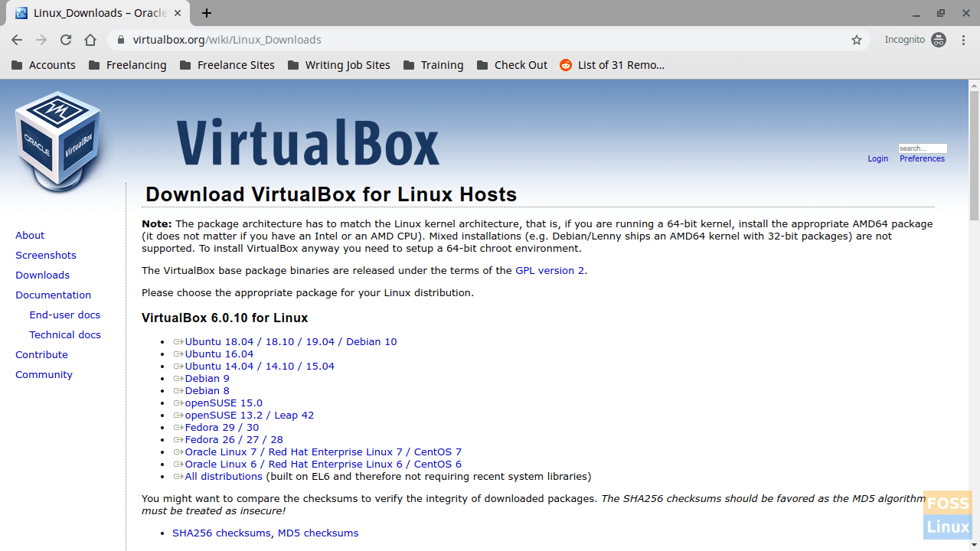Open the SHA256 checksums link
Screen dimensions: 980x551
tap(221, 533)
